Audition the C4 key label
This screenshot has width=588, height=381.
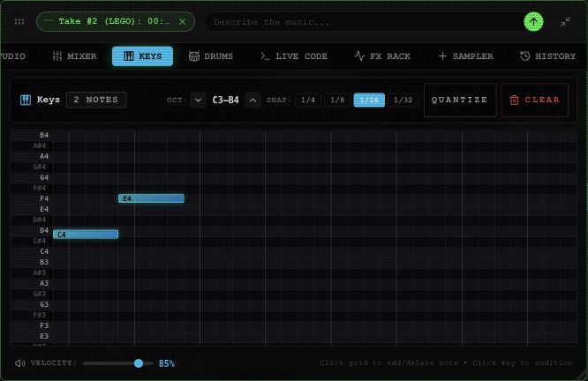[x=32, y=251]
